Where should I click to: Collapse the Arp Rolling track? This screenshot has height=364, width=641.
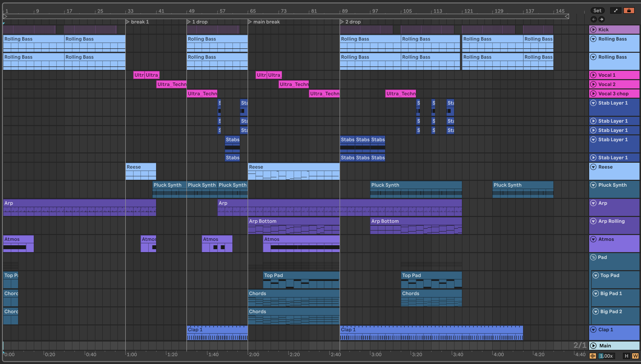[x=593, y=221]
